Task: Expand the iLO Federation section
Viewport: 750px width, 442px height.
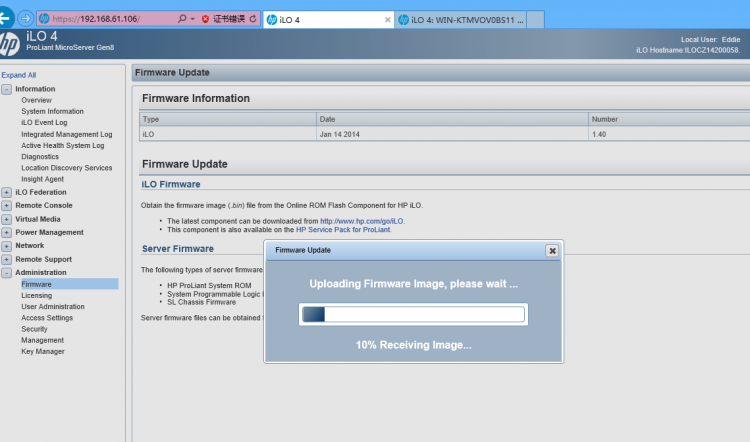Action: [x=6, y=192]
